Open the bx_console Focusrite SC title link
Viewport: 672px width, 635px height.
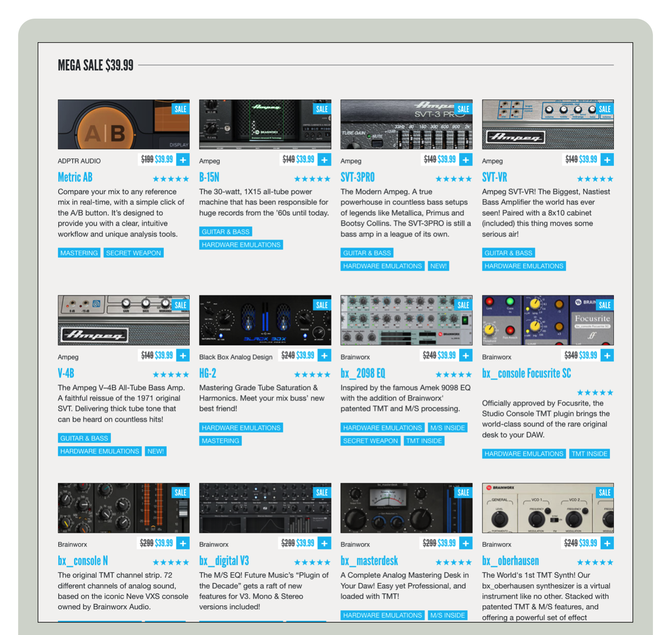click(x=527, y=373)
